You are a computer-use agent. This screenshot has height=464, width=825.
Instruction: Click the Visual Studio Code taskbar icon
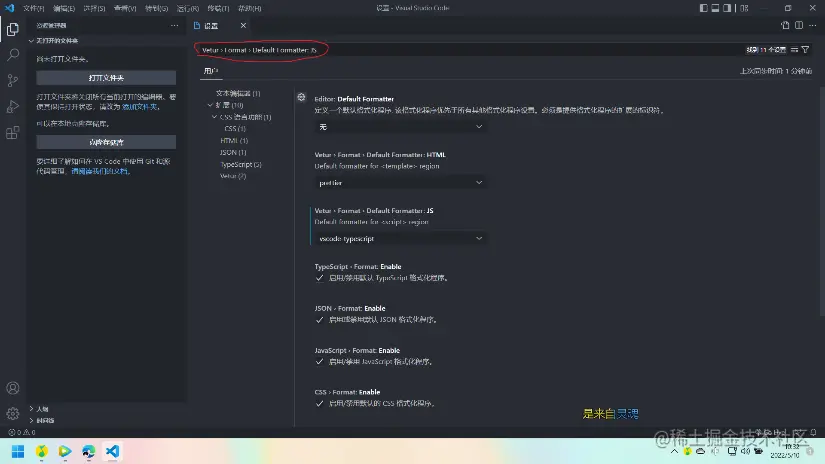point(112,451)
